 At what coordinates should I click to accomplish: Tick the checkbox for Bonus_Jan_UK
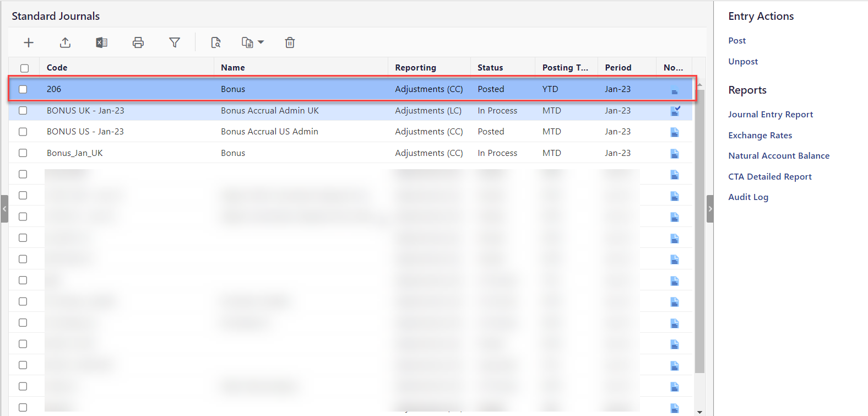pyautogui.click(x=23, y=153)
